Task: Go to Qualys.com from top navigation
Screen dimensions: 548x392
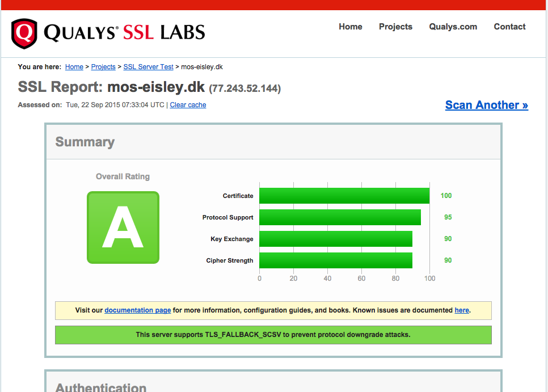Action: click(453, 27)
